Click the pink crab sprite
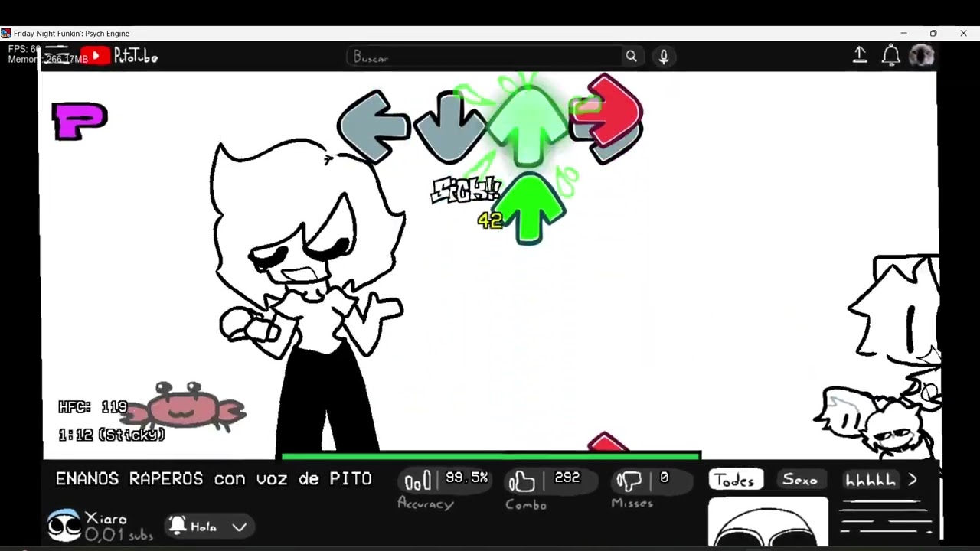Image resolution: width=980 pixels, height=551 pixels. (x=185, y=406)
